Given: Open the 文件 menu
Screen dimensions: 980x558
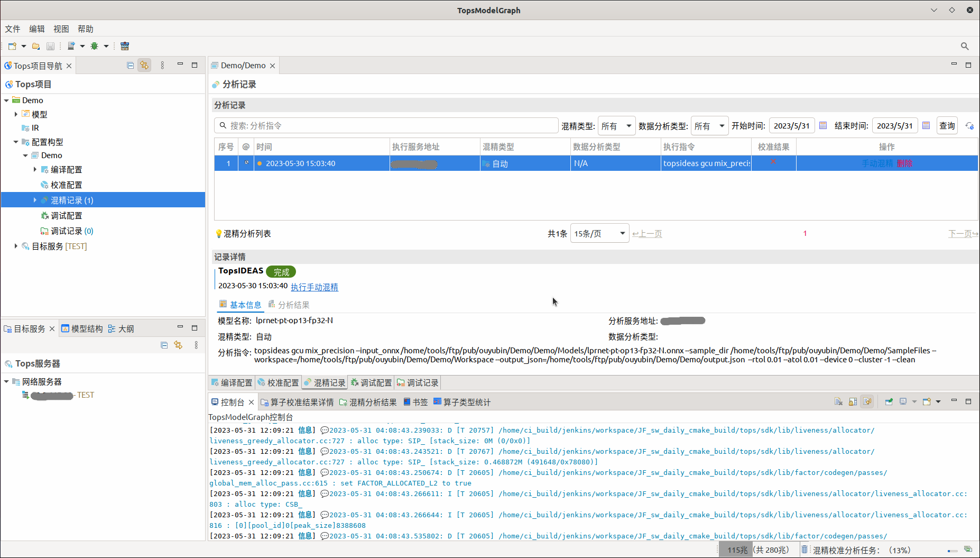Looking at the screenshot, I should tap(13, 29).
